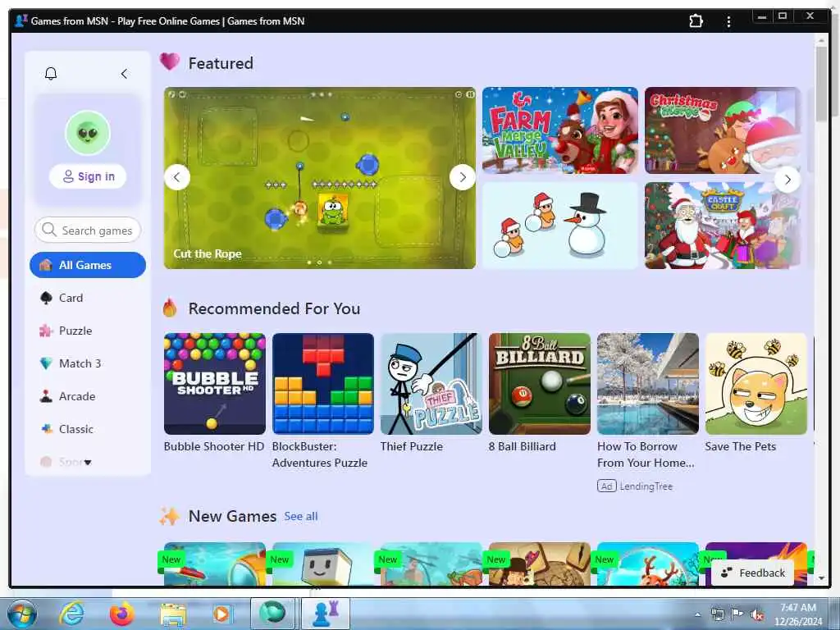This screenshot has width=840, height=630.
Task: Launch Internet Explorer from taskbar
Action: (x=72, y=614)
